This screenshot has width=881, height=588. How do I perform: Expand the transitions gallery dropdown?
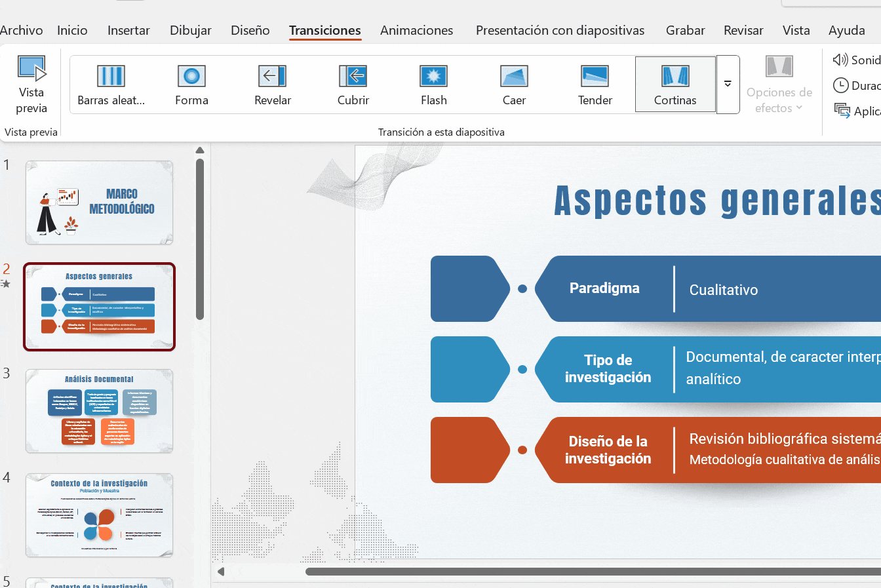728,85
